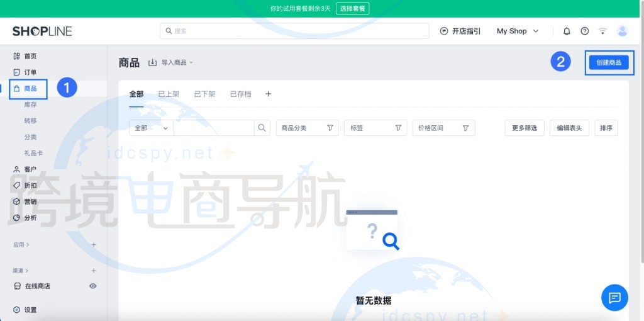Click the search magnifier button in filter bar

point(262,128)
